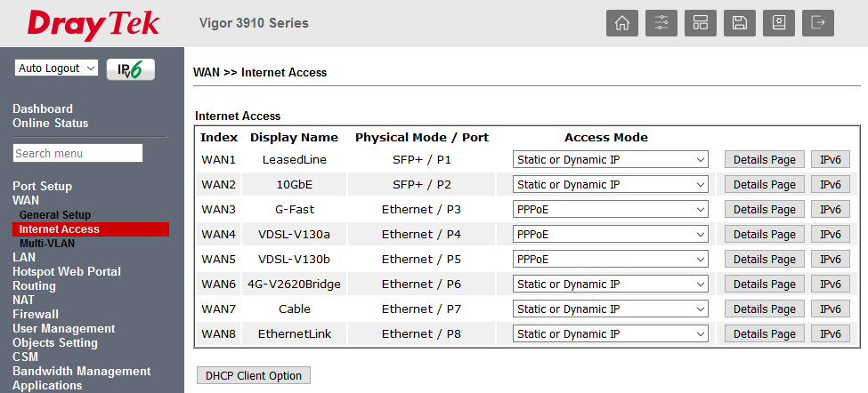
Task: Open the Firewall menu
Action: [36, 314]
